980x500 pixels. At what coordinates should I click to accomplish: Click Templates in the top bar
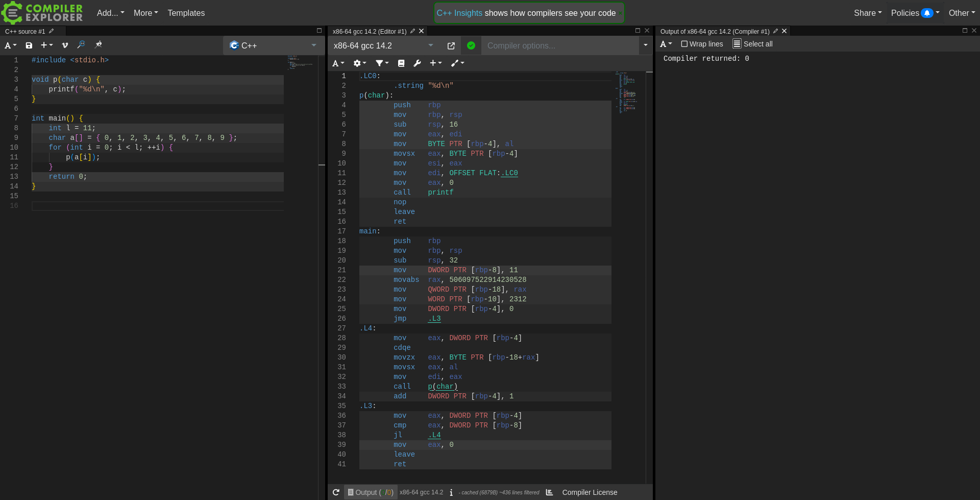click(186, 13)
